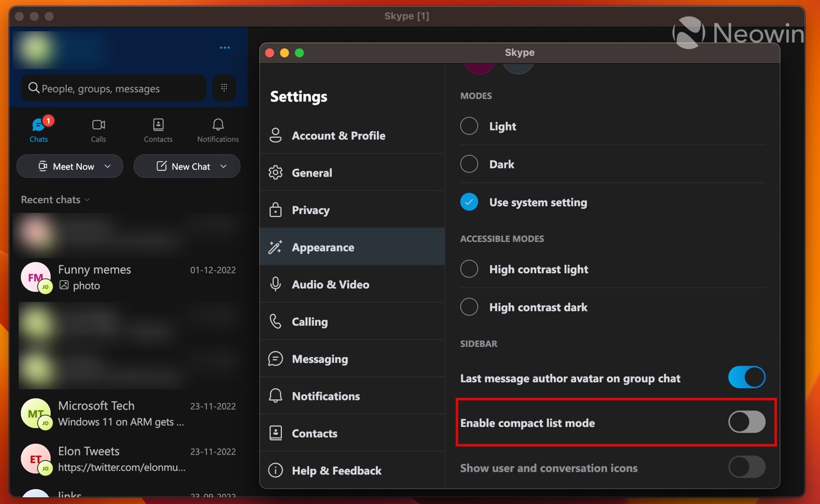Click the three-dot more options icon
The width and height of the screenshot is (820, 504).
point(225,48)
